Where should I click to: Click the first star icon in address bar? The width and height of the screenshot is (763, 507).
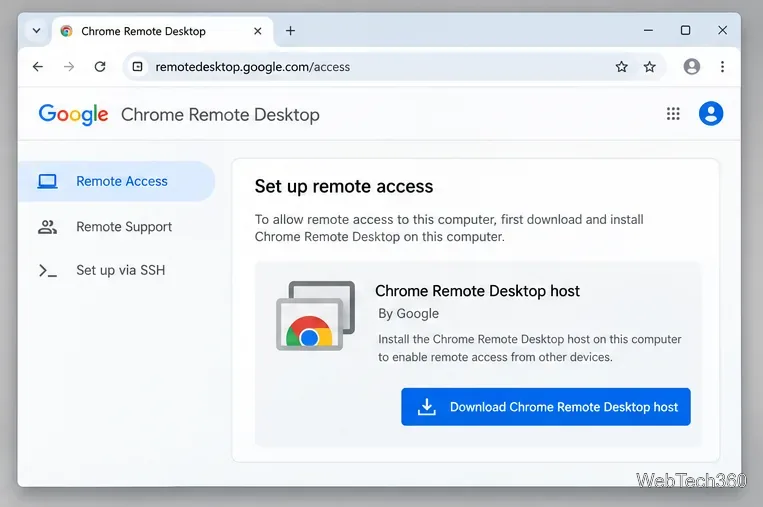(x=621, y=67)
